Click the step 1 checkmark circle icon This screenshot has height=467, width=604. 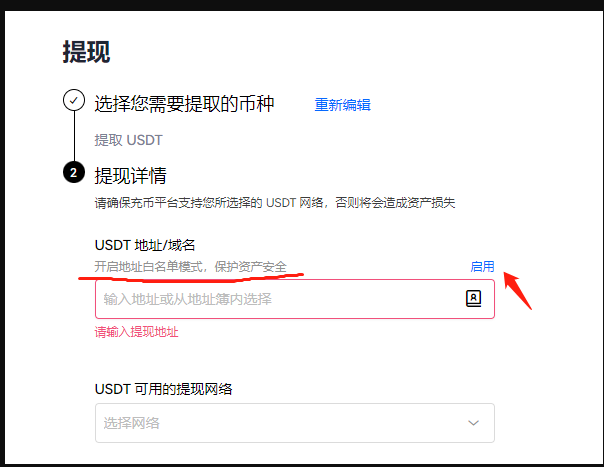coord(74,100)
